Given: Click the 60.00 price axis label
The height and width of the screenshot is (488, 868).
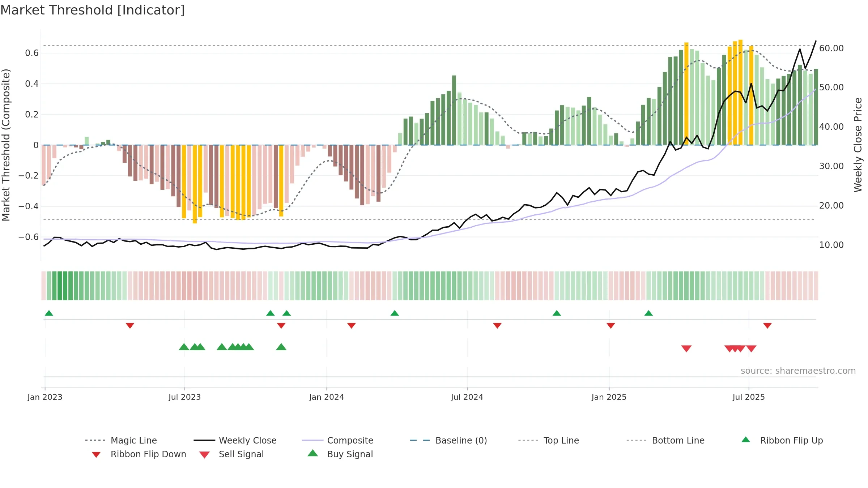Looking at the screenshot, I should 831,48.
